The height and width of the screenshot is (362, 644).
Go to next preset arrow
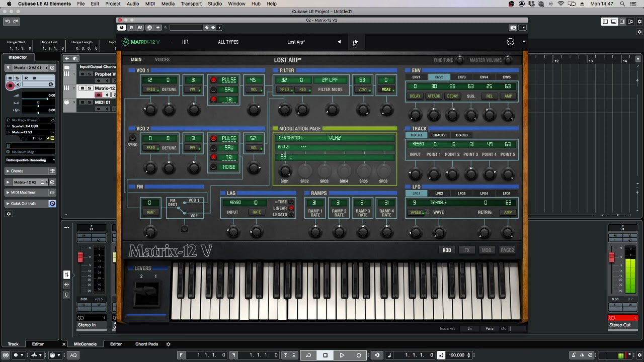(x=356, y=42)
